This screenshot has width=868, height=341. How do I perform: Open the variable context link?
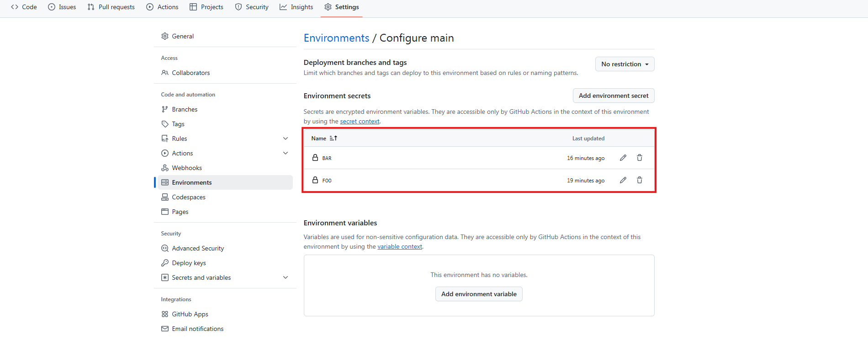pyautogui.click(x=400, y=246)
